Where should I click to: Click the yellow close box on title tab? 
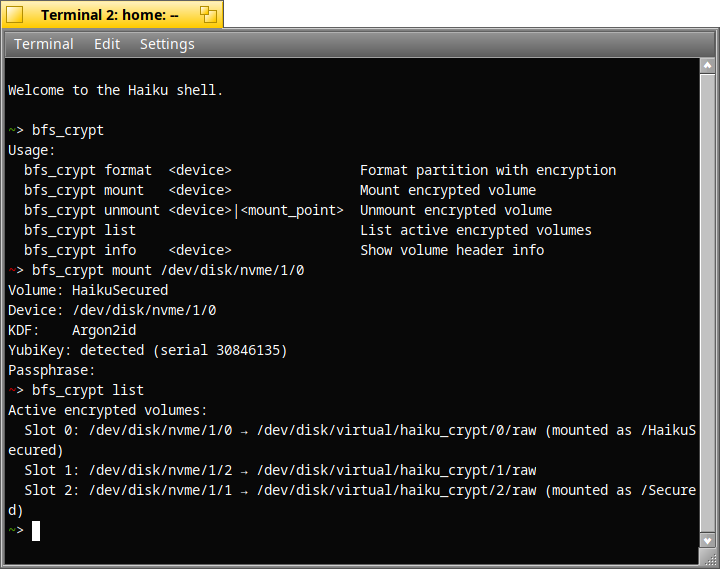(15, 15)
